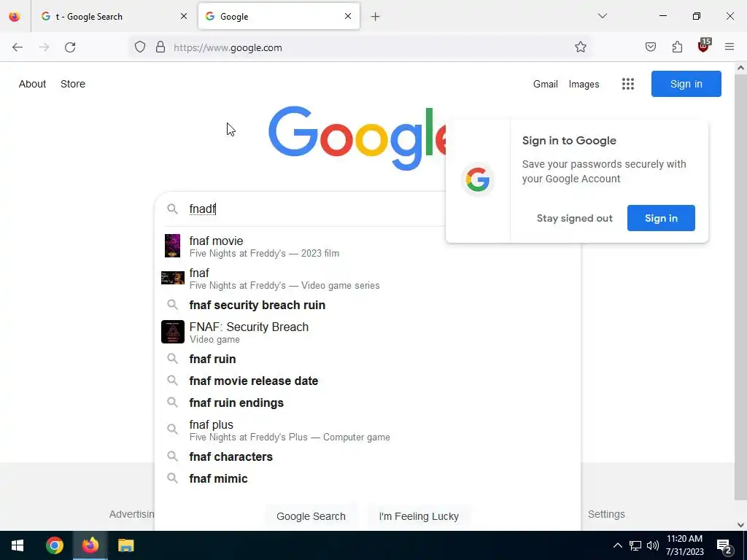
Task: Bookmark this page with the star icon
Action: pyautogui.click(x=580, y=47)
